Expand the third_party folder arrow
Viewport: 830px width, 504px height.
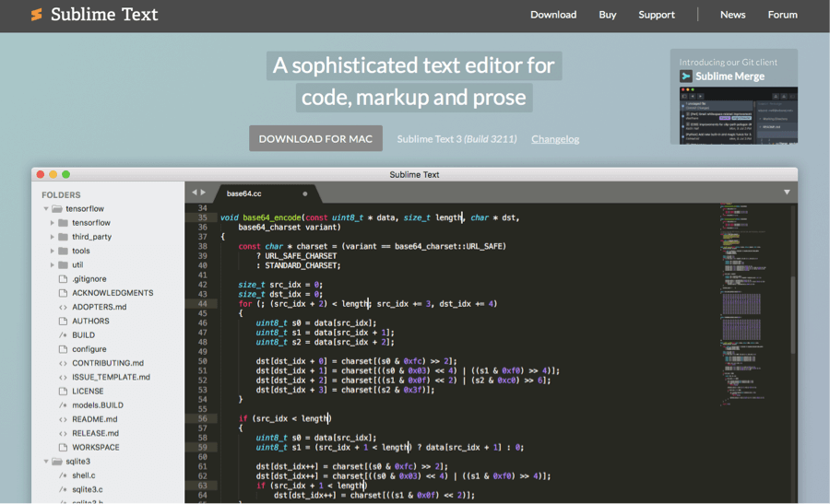tap(52, 237)
